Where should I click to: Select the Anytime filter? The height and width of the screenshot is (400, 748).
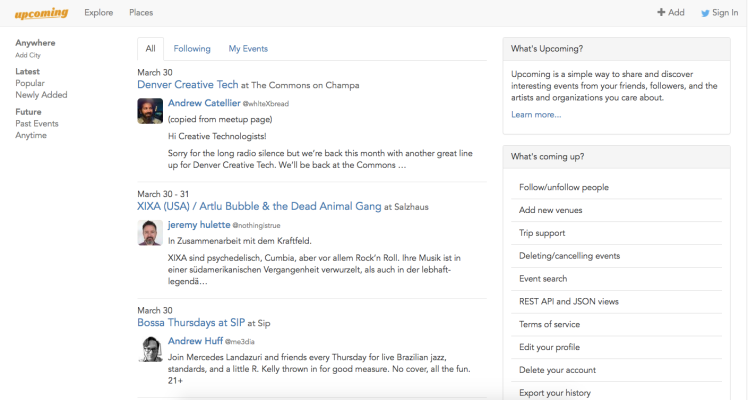click(31, 135)
